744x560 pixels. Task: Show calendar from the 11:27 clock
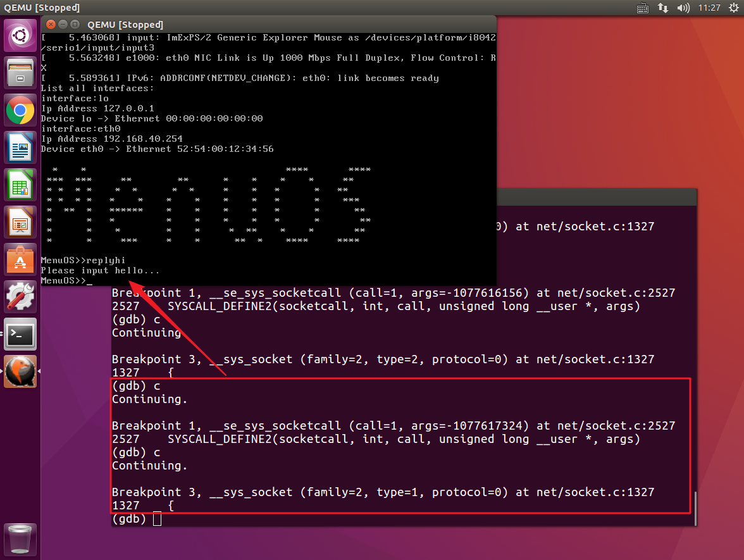tap(709, 8)
